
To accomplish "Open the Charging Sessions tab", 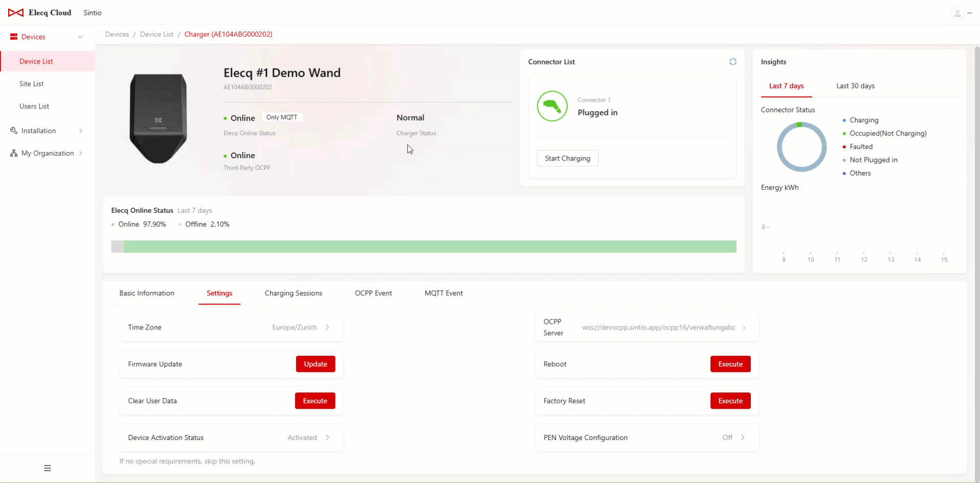I will tap(294, 293).
